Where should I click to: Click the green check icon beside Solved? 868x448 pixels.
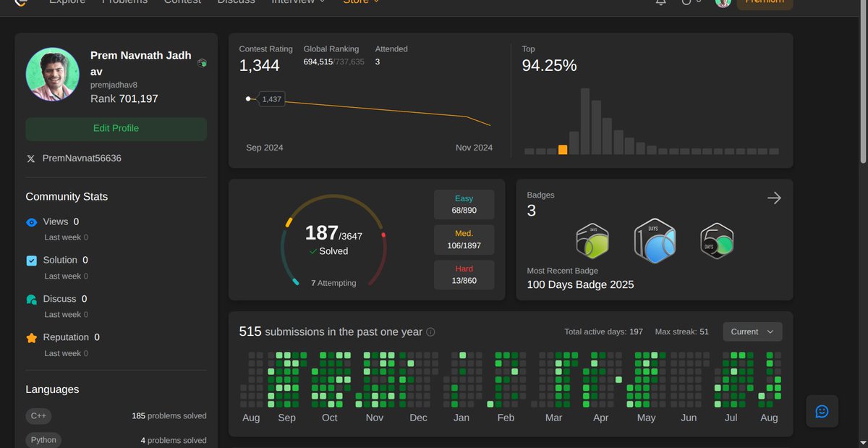pyautogui.click(x=313, y=251)
